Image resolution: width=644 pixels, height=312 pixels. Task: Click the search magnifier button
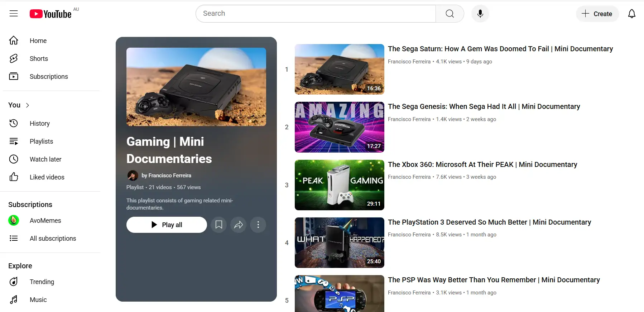450,14
